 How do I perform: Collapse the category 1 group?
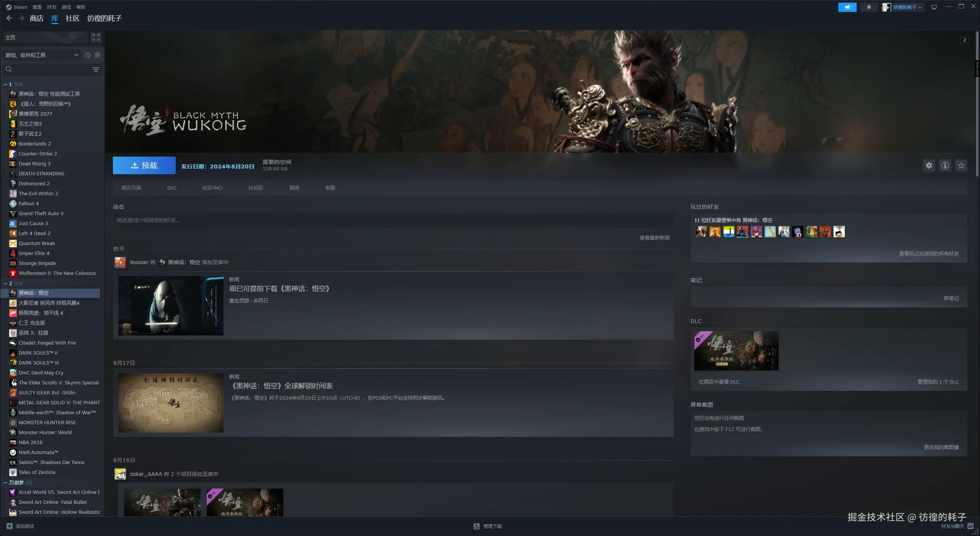pyautogui.click(x=5, y=84)
